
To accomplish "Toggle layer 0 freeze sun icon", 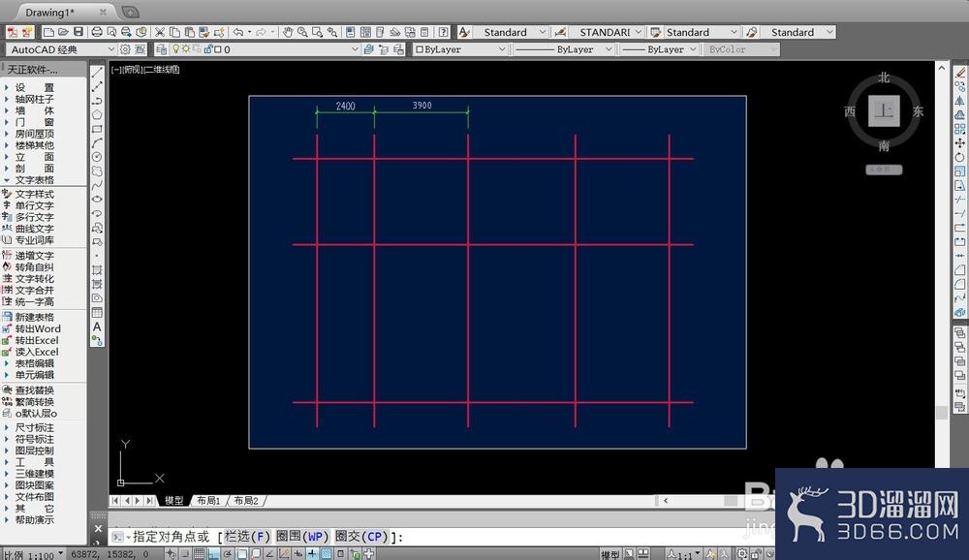I will 185,49.
